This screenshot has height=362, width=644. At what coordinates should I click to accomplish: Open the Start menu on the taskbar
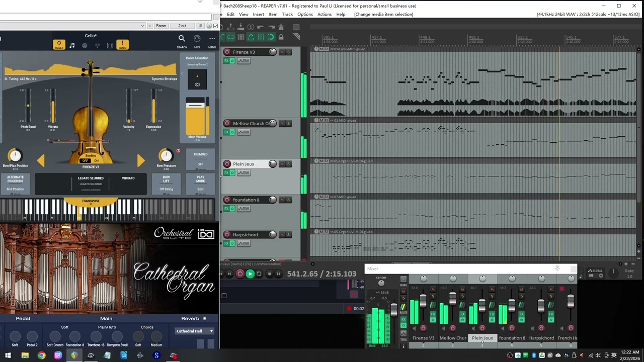tap(8, 356)
